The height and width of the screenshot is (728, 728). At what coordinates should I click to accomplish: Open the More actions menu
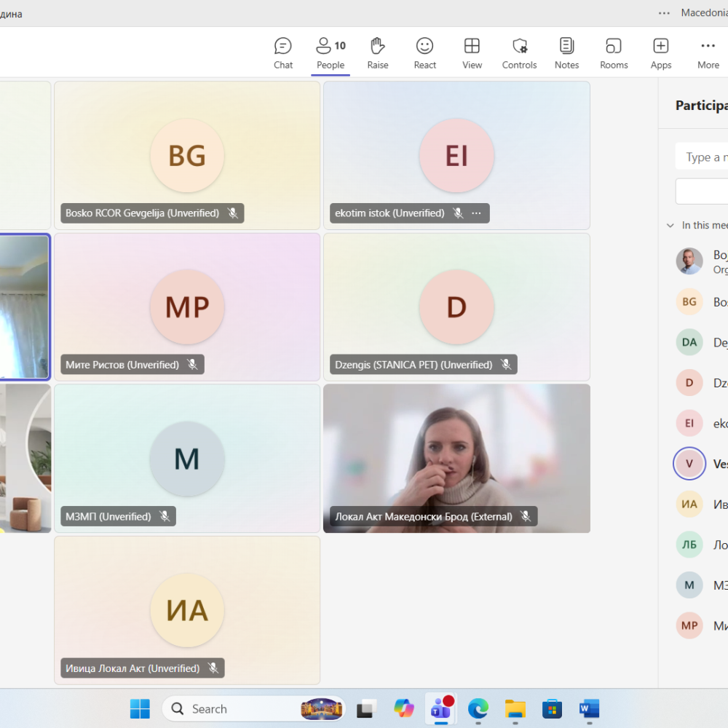[x=708, y=53]
